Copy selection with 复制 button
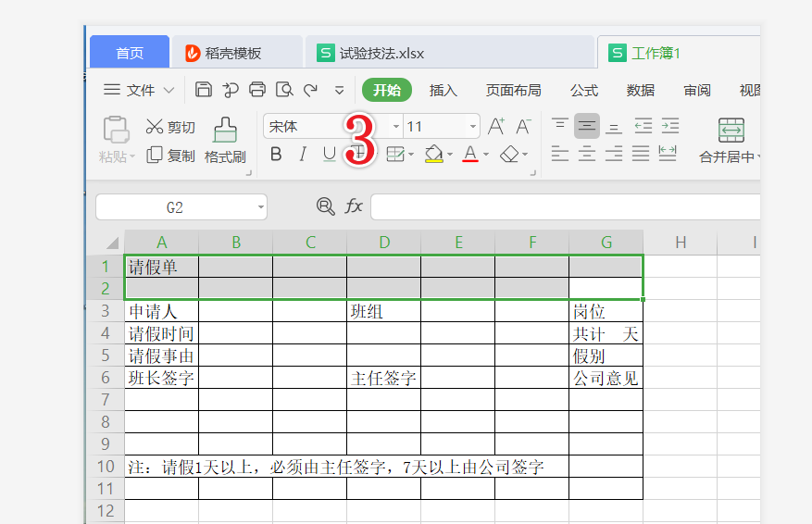Viewport: 812px width, 524px height. point(170,156)
